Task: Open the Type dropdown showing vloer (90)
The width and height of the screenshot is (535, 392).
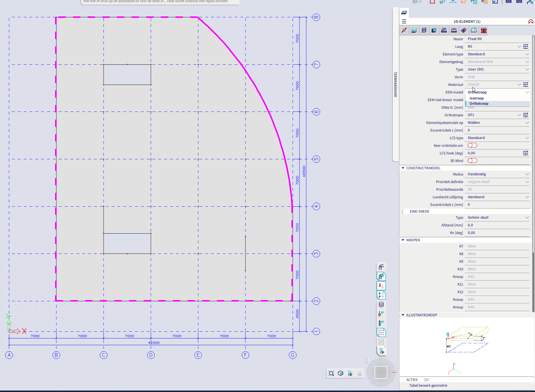Action: click(x=497, y=69)
